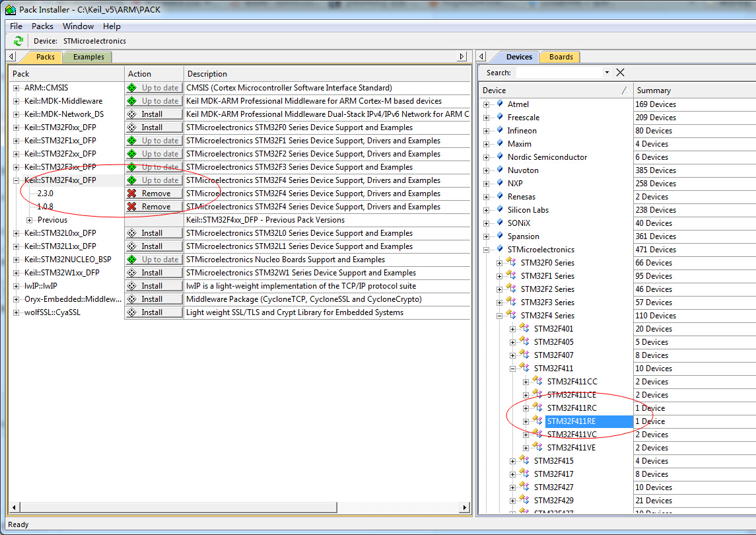
Task: Click inside the device Search field
Action: 559,73
